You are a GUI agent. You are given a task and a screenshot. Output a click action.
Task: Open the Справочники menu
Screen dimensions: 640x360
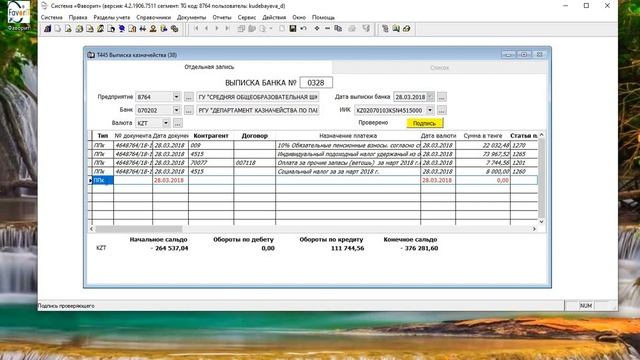point(153,18)
